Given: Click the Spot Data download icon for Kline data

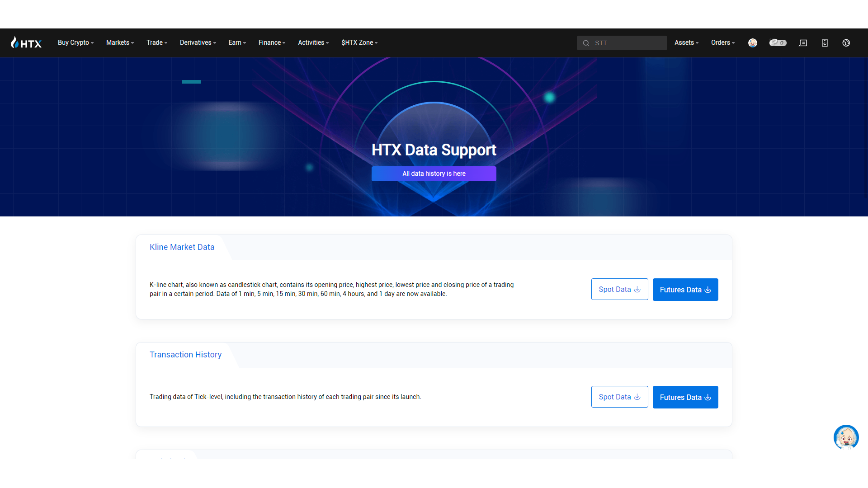Looking at the screenshot, I should tap(637, 289).
